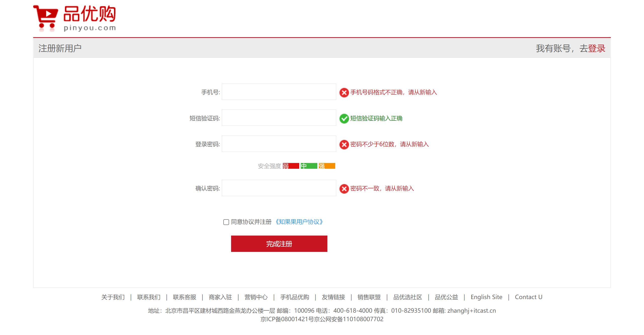Click the green 中 strength swatch
Viewport: 644px width, 335px height.
[x=309, y=166]
